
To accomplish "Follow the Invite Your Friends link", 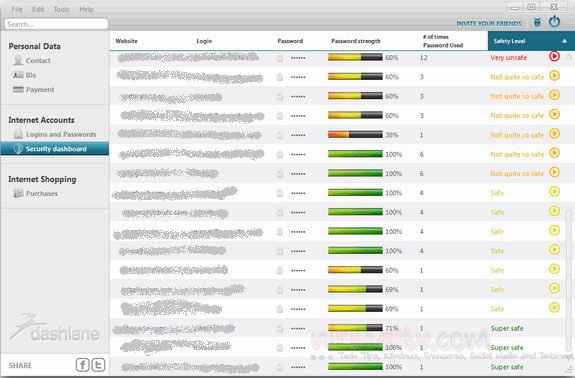I will click(x=489, y=23).
